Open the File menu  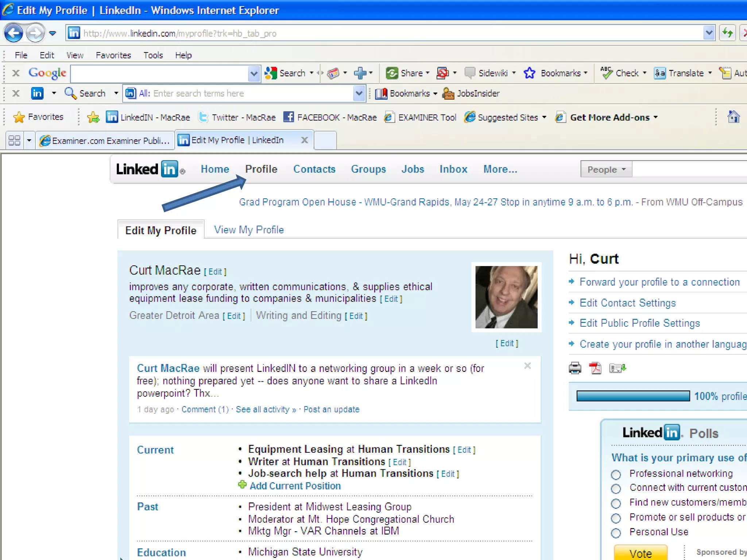pos(21,55)
